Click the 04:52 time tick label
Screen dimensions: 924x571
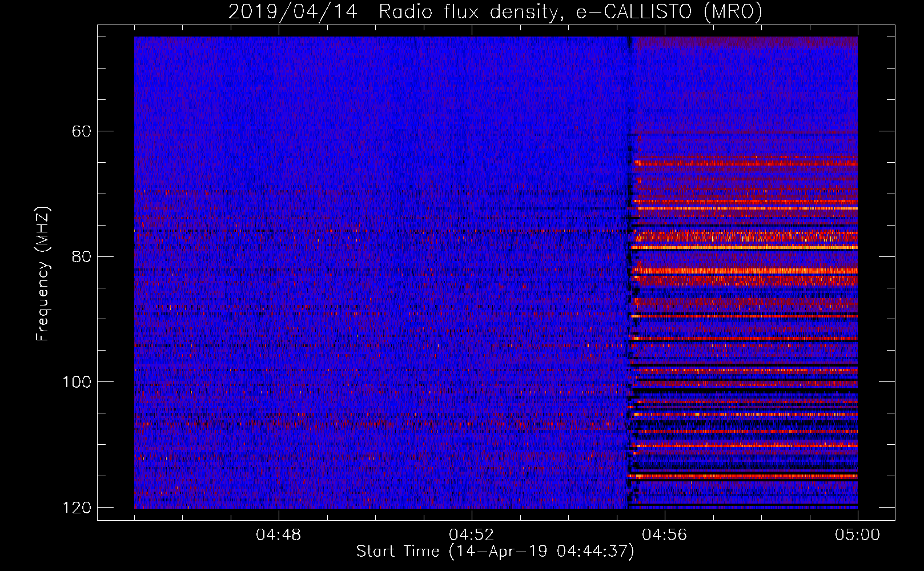pos(471,535)
